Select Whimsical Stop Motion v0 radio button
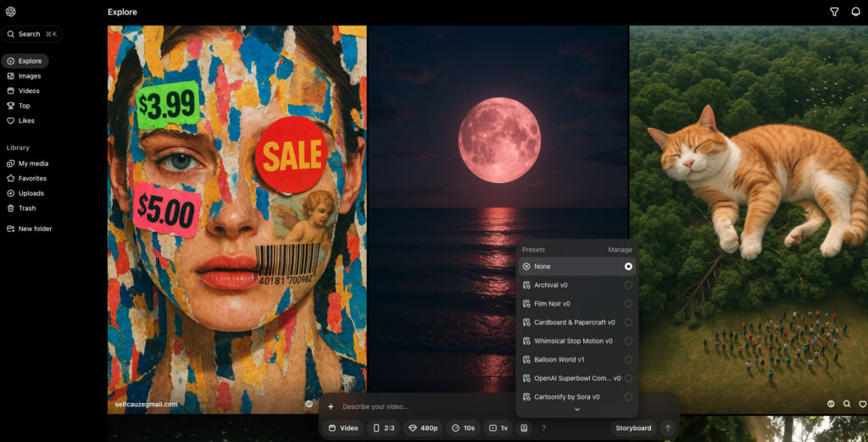The width and height of the screenshot is (868, 442). tap(628, 340)
